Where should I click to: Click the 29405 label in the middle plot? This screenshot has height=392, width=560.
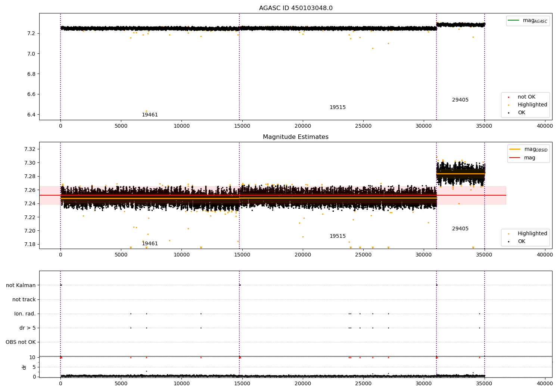pos(460,229)
